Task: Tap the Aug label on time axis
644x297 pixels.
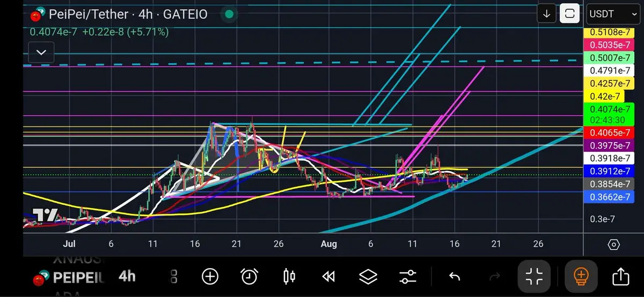Action: [328, 244]
